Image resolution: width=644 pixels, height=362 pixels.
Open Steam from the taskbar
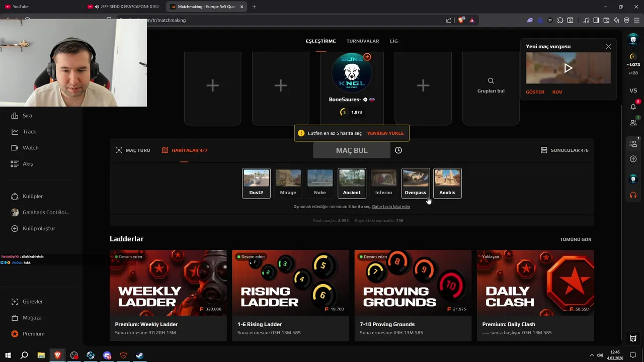coord(140,355)
